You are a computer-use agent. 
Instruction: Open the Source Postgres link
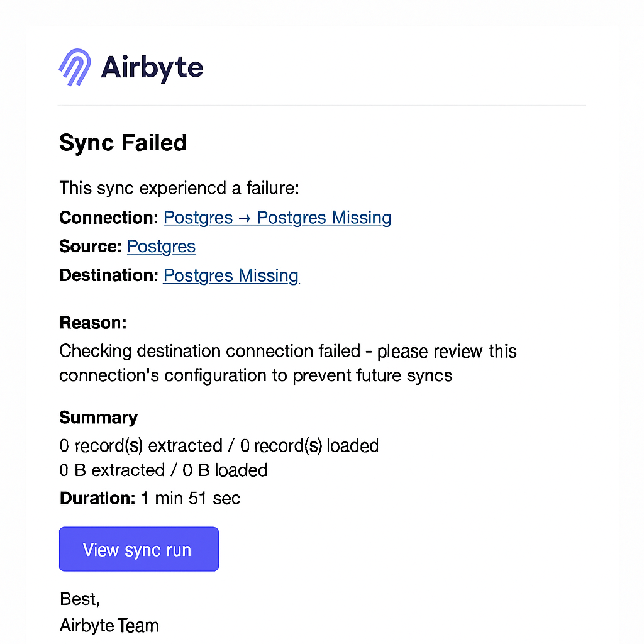click(161, 247)
